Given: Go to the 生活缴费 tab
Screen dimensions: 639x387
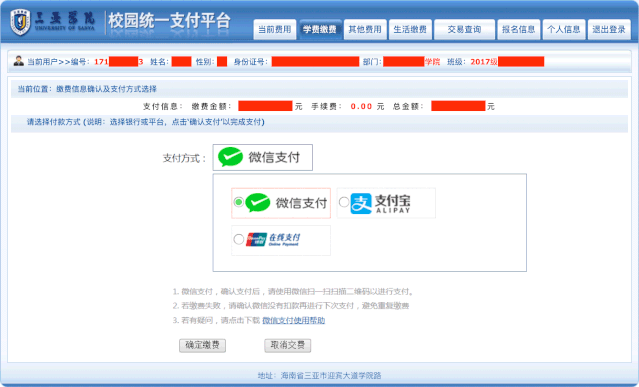Looking at the screenshot, I should (410, 29).
